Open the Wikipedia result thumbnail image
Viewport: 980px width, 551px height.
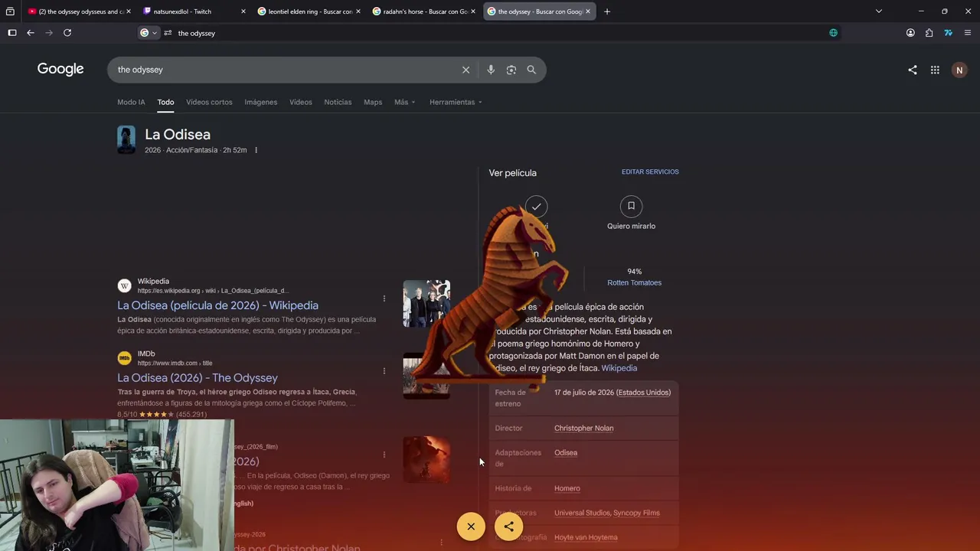point(426,304)
